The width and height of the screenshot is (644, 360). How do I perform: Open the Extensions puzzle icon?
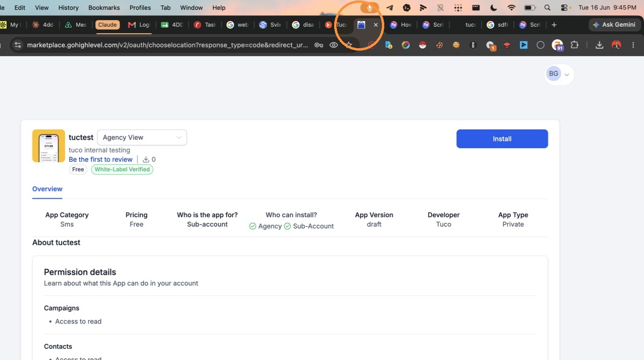[x=575, y=45]
